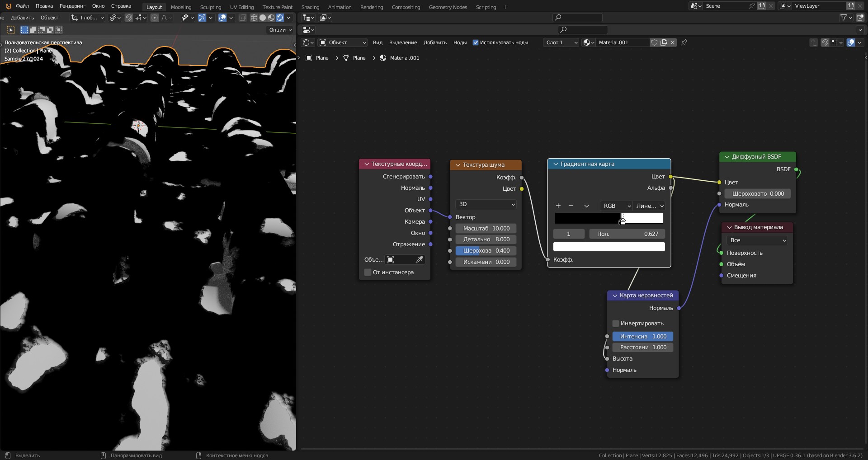Click the pin icon next to Material.001
This screenshot has width=868, height=460.
coord(684,42)
